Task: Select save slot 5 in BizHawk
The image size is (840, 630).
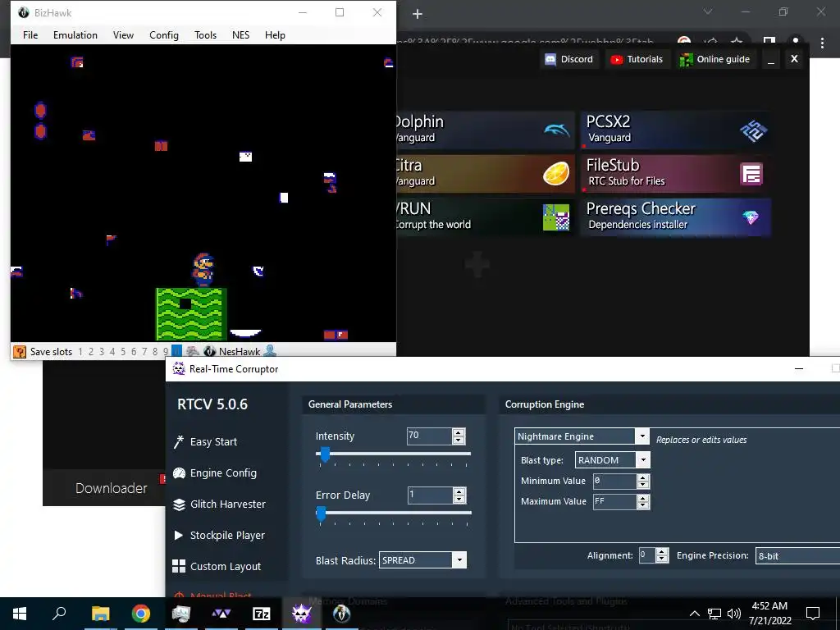Action: (123, 351)
